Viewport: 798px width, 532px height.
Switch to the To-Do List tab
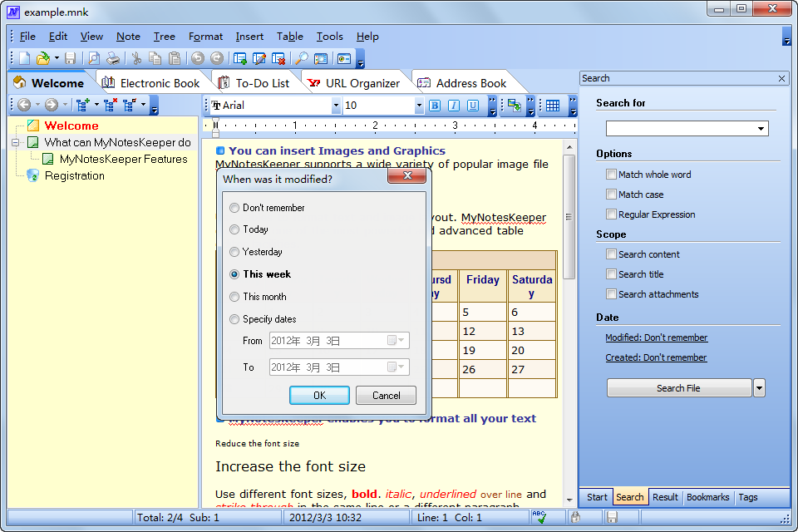tap(254, 83)
